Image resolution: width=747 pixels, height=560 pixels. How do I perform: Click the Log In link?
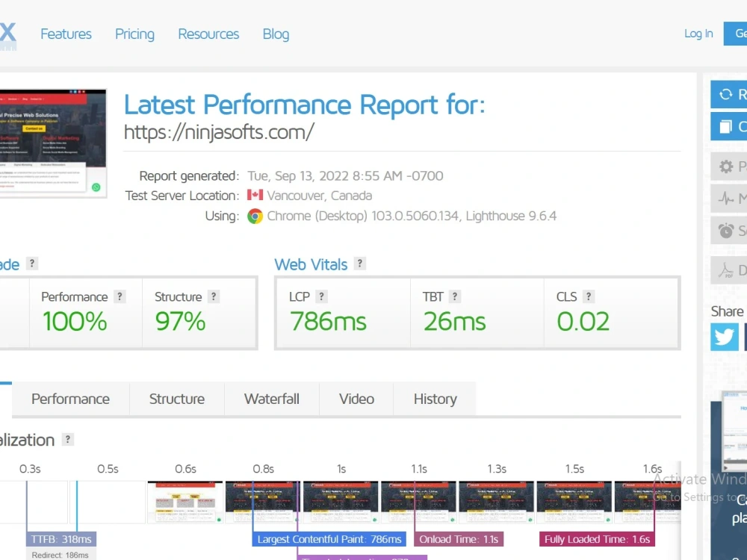tap(698, 34)
